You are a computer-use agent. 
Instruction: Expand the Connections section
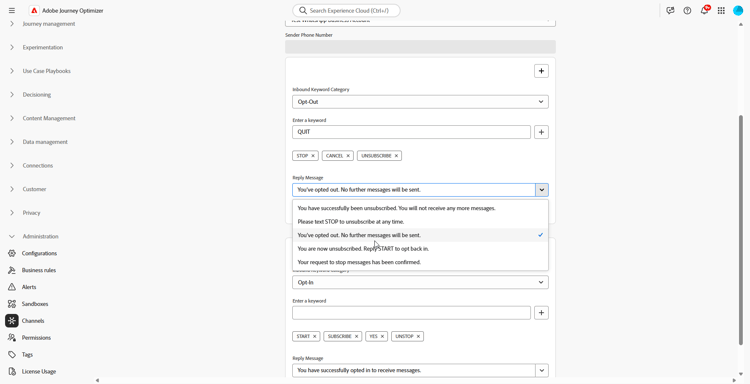pyautogui.click(x=12, y=165)
